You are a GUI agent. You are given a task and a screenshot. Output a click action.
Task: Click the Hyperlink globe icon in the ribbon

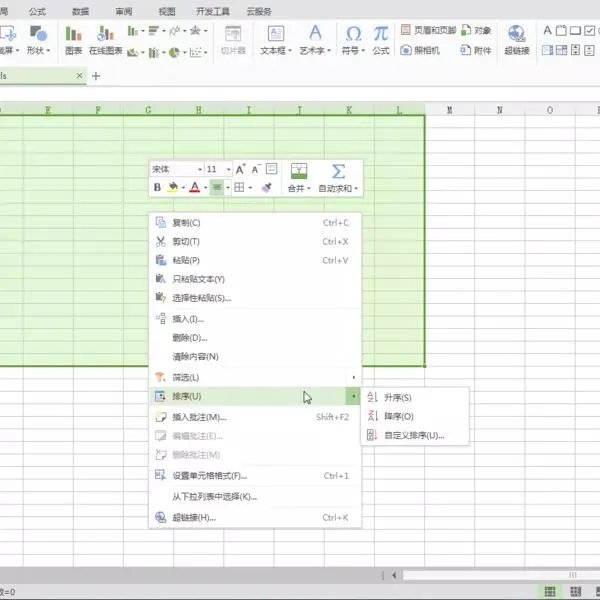point(517,34)
